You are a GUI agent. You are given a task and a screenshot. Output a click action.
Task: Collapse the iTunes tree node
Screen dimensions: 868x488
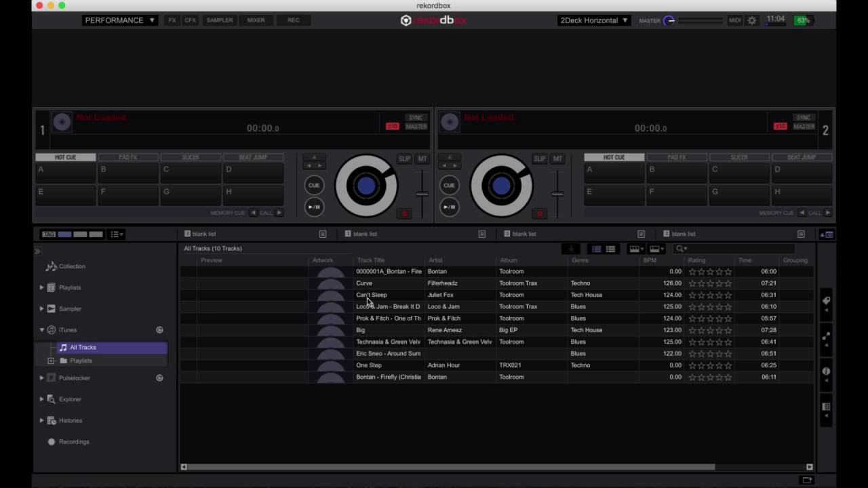point(41,330)
